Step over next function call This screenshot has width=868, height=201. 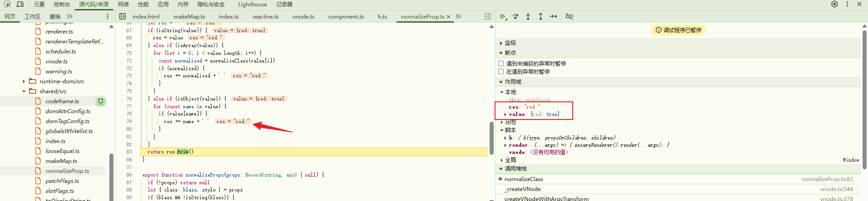click(515, 16)
